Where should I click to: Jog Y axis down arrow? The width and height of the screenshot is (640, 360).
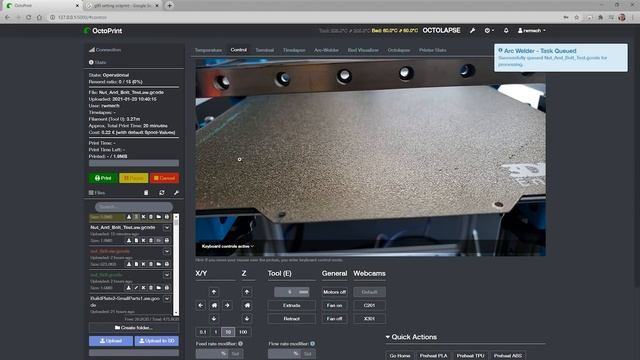click(214, 319)
